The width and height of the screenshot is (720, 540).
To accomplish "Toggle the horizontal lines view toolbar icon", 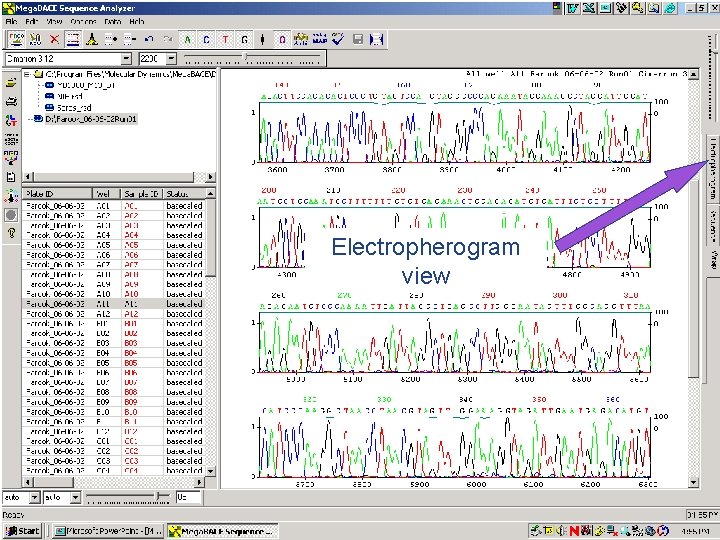I will coord(73,39).
